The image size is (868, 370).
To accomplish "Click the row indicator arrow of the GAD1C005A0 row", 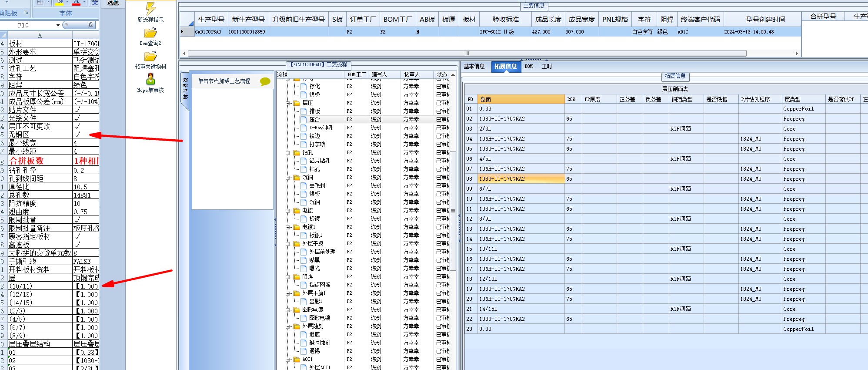I will pyautogui.click(x=183, y=32).
